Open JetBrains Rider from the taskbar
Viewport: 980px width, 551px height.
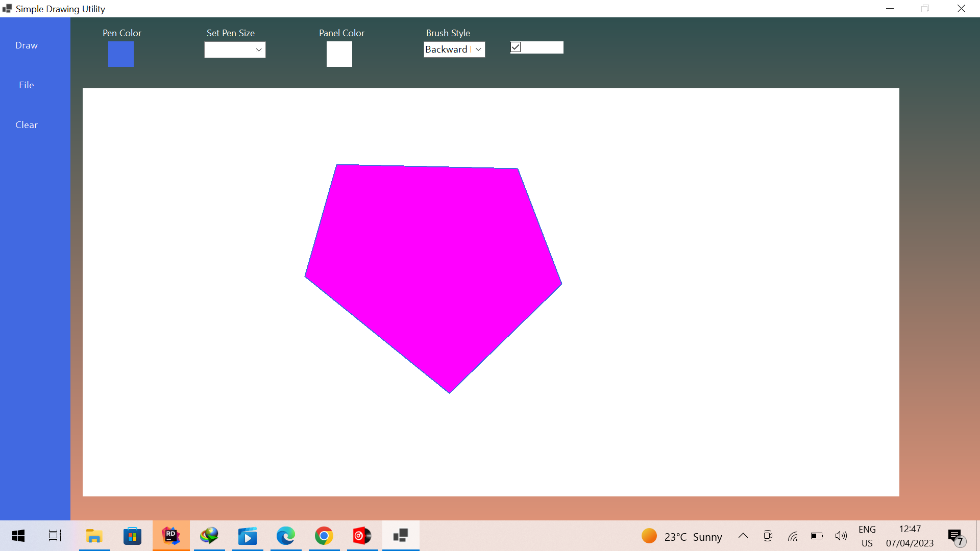click(171, 536)
